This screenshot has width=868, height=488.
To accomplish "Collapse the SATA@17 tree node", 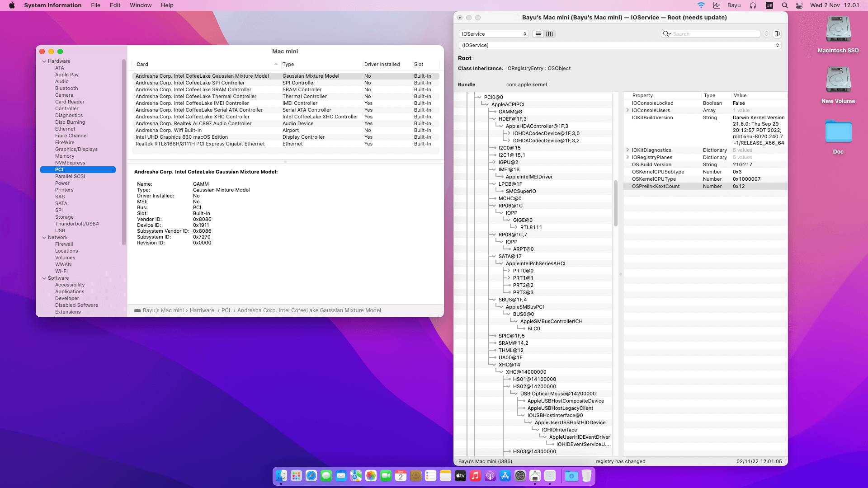I will click(x=493, y=256).
